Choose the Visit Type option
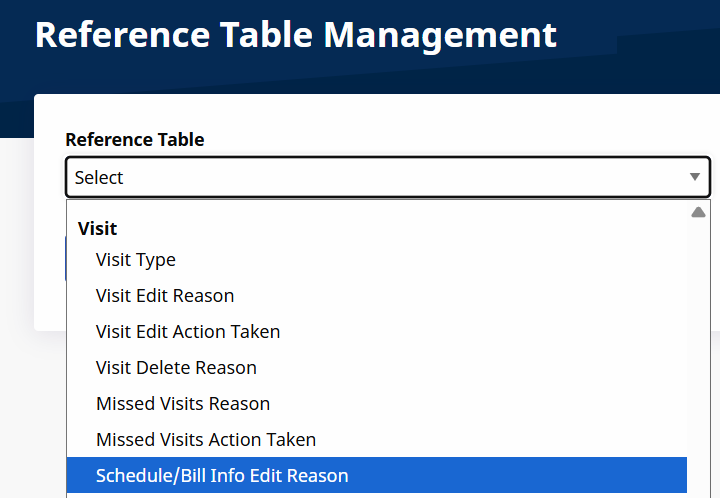The image size is (720, 498). tap(136, 260)
